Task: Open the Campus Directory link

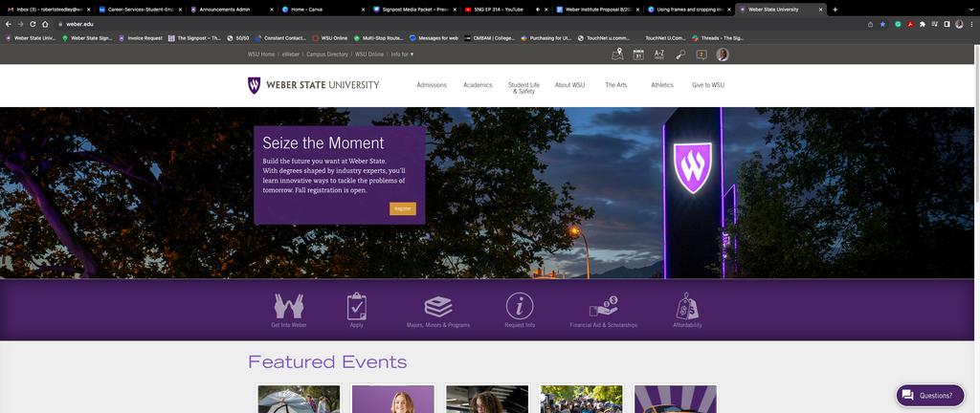Action: (x=327, y=54)
